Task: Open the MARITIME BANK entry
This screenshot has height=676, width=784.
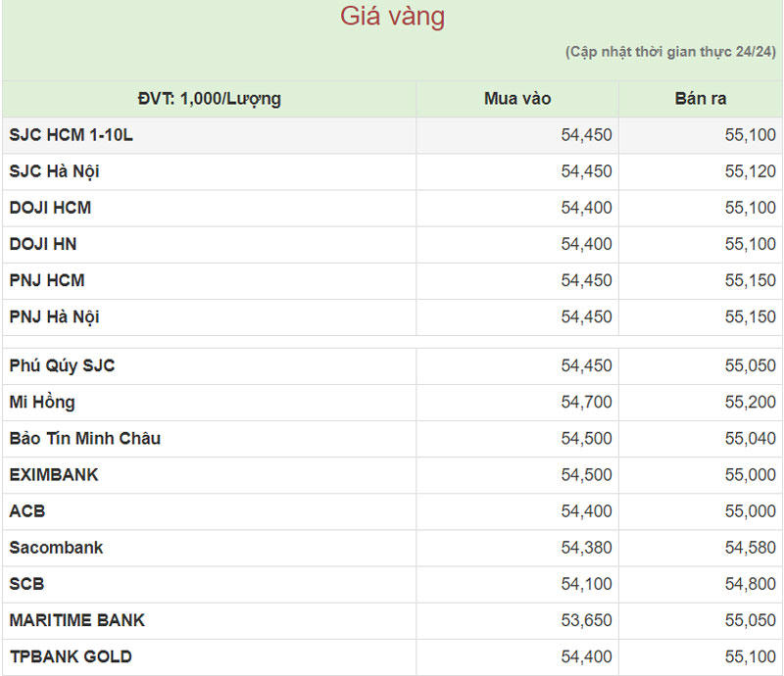Action: [76, 619]
